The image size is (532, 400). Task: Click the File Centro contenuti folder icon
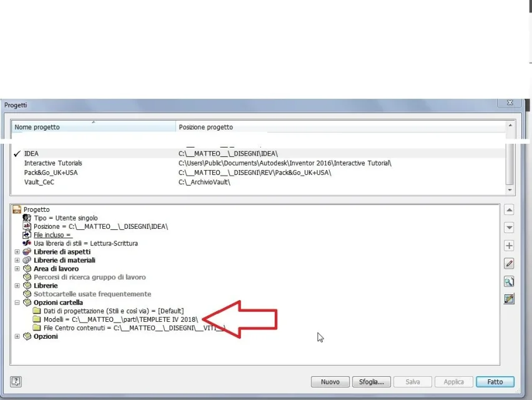(37, 327)
